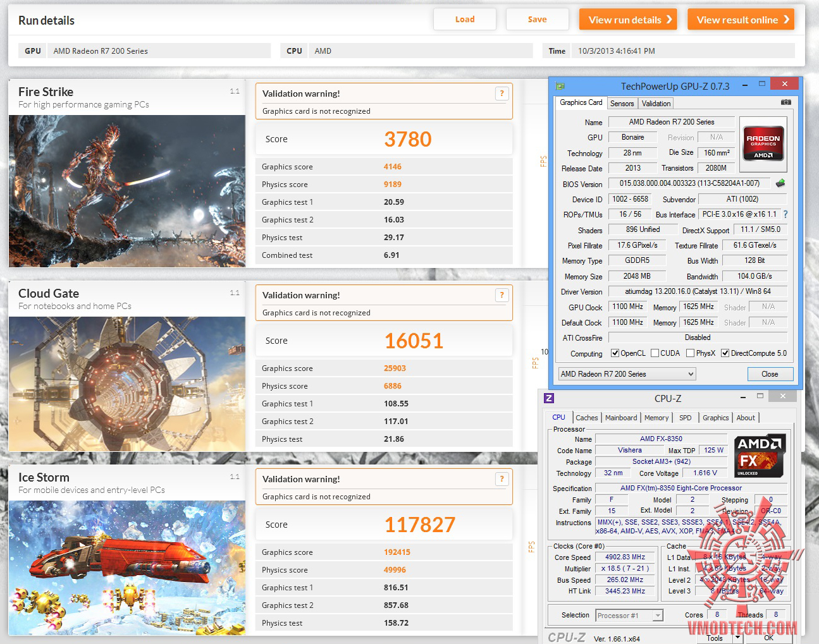Click the Driver Version field in GPU-Z
This screenshot has width=819, height=644.
[x=698, y=291]
